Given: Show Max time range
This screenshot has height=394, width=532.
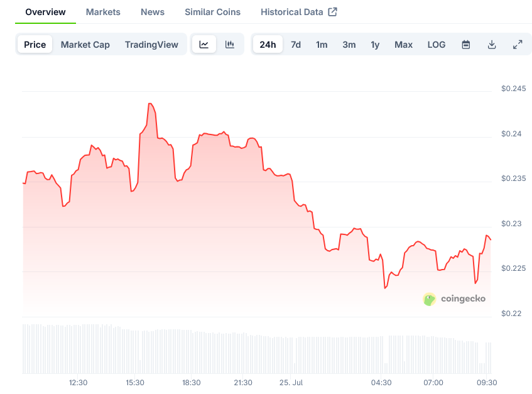Looking at the screenshot, I should [403, 45].
